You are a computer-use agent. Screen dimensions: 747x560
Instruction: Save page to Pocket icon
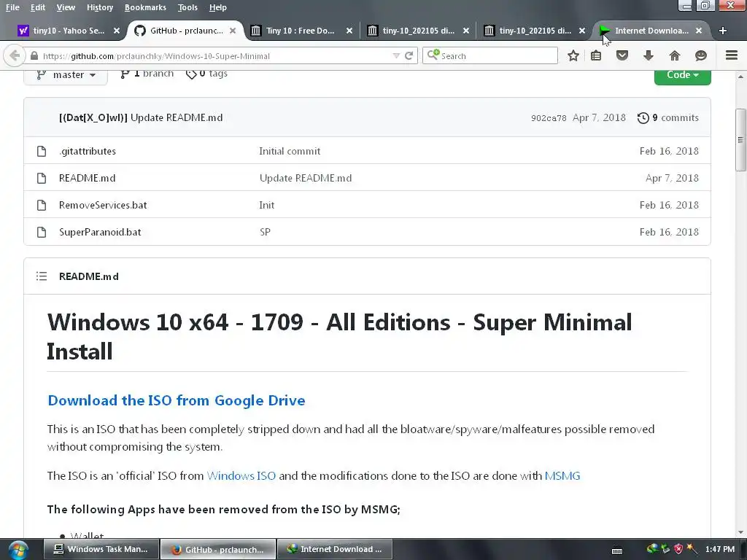(x=622, y=55)
